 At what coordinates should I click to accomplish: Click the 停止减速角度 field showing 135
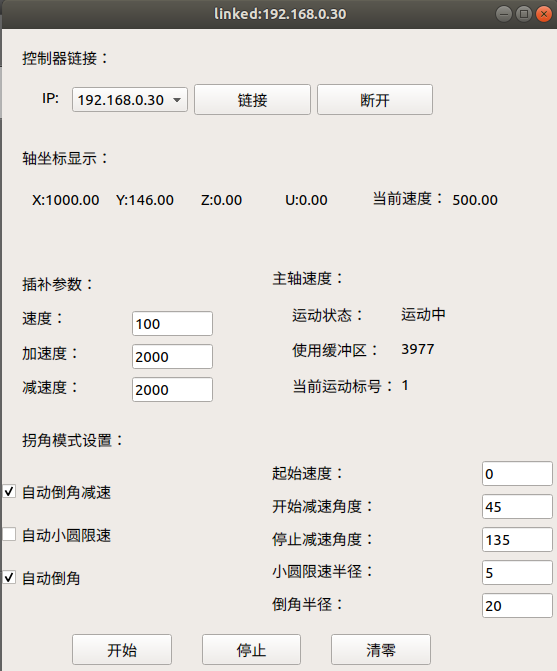(517, 540)
